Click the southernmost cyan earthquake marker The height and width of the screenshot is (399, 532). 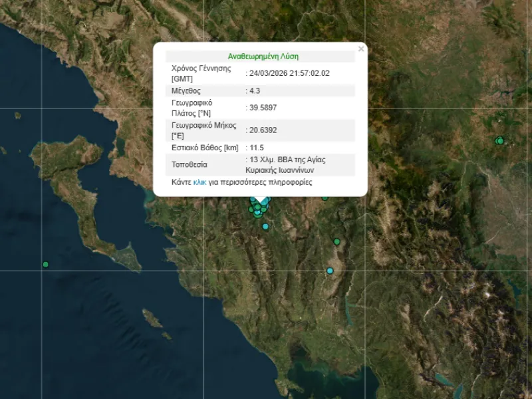coord(330,271)
